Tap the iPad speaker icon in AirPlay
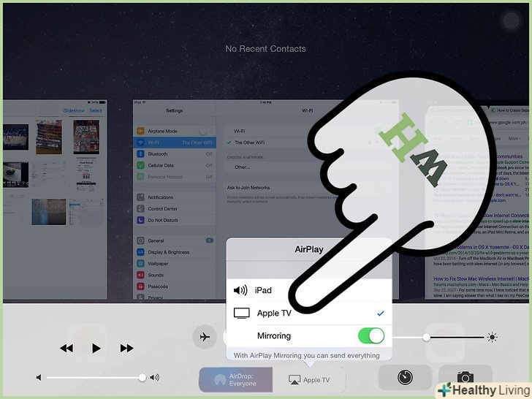Viewport: 532px width, 399px height. [240, 290]
